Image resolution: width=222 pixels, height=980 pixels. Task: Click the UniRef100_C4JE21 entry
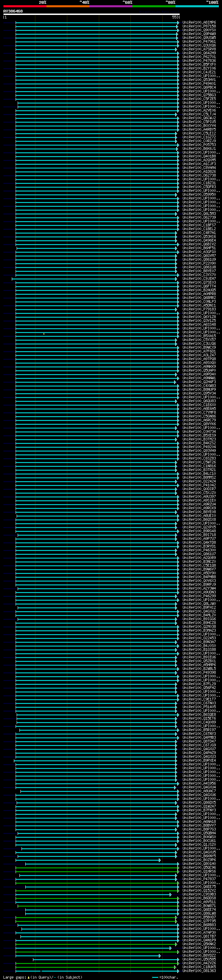pos(199,72)
